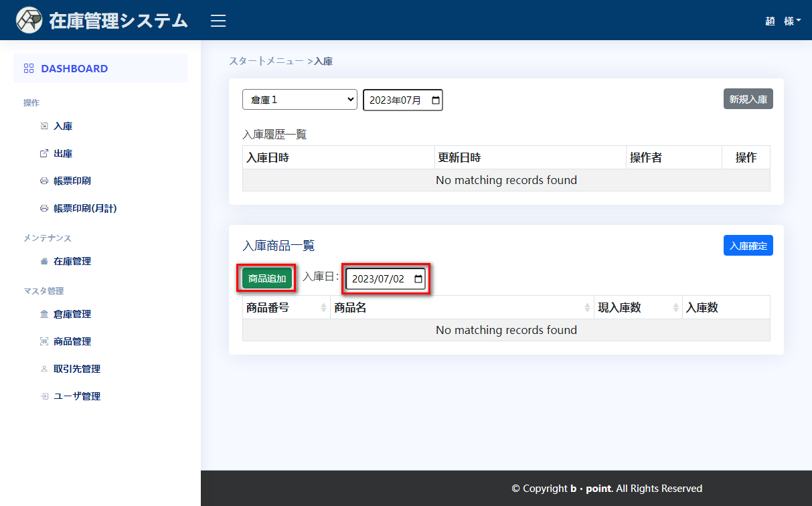
Task: Click the スタートメニュー breadcrumb link
Action: (x=266, y=61)
